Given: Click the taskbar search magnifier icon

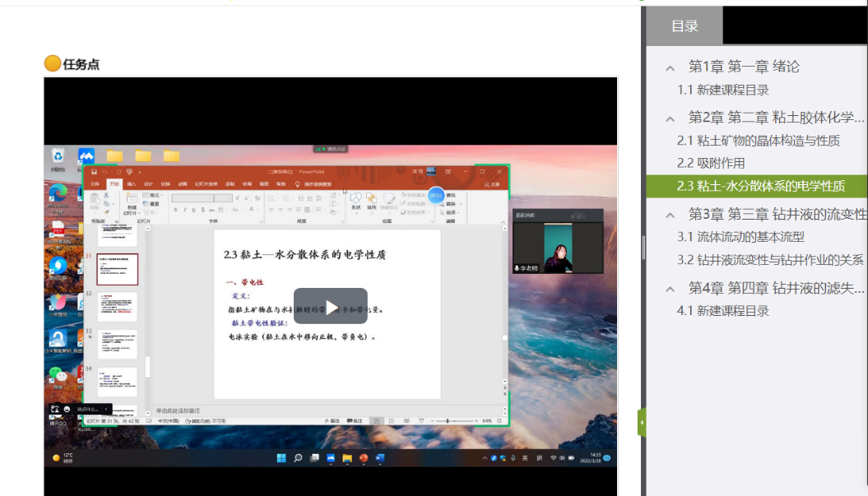Looking at the screenshot, I should tap(298, 458).
